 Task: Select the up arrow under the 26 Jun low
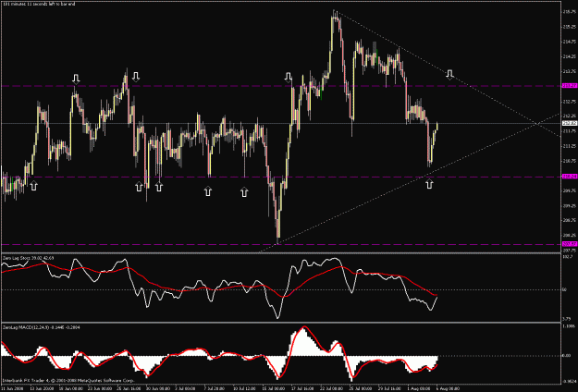pyautogui.click(x=139, y=187)
